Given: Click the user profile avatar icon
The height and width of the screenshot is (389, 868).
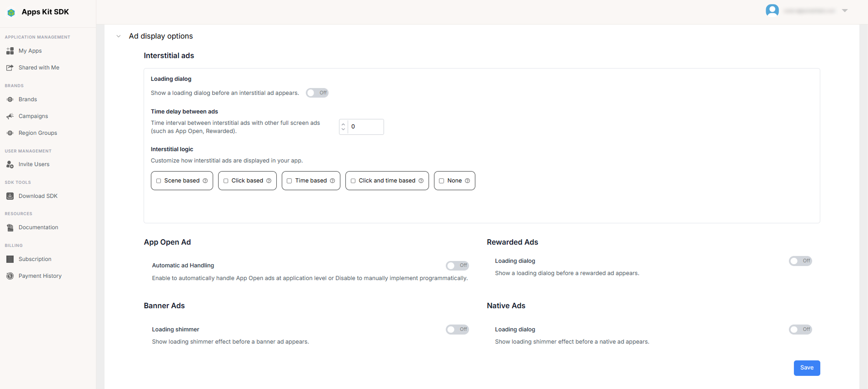Looking at the screenshot, I should tap(772, 10).
